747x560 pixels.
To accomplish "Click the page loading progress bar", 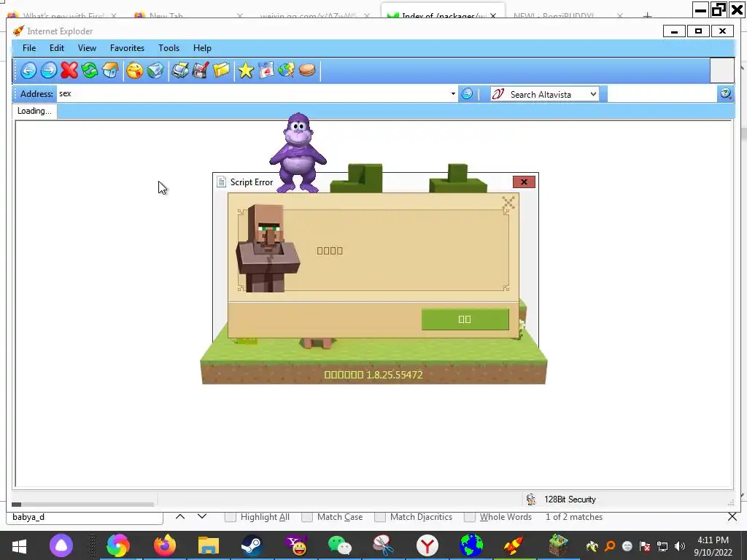I will (83, 505).
